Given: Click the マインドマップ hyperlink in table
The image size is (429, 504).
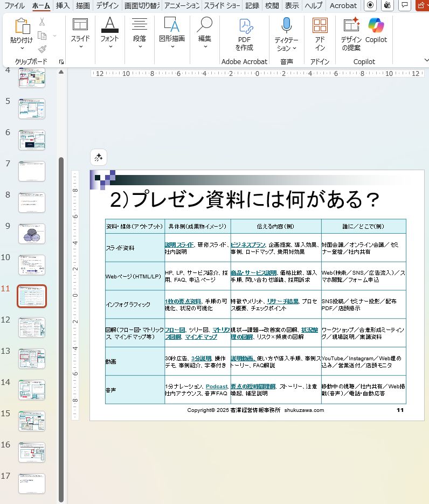Looking at the screenshot, I should pyautogui.click(x=201, y=337).
